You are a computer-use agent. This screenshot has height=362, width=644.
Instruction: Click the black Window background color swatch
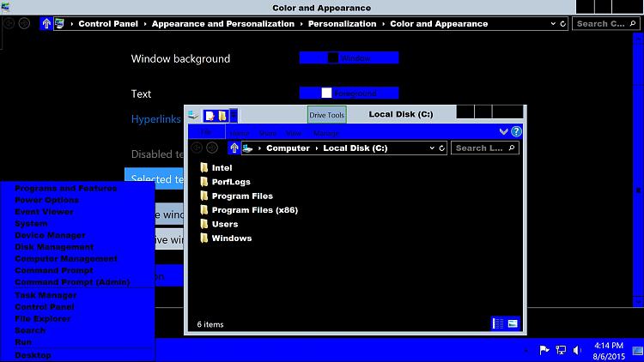332,57
